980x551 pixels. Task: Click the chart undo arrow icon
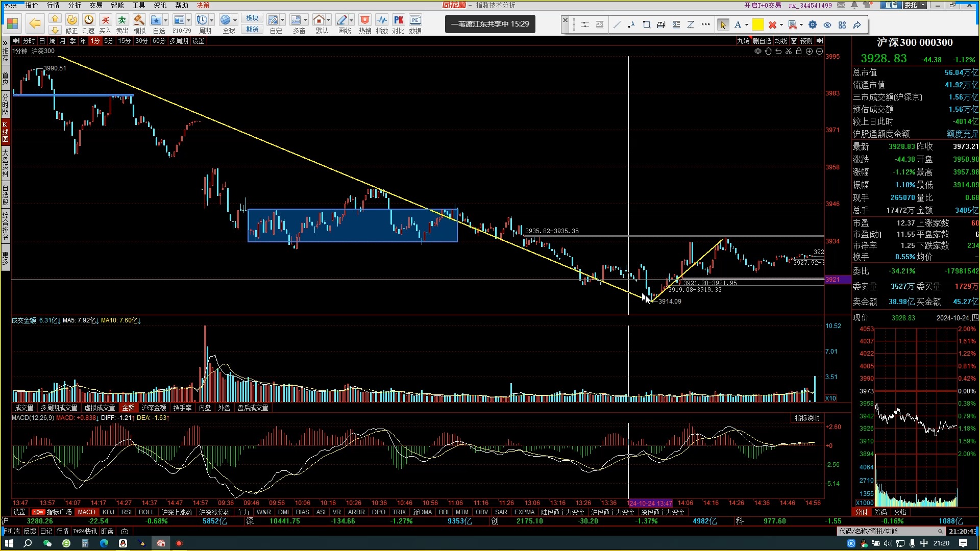tap(778, 51)
